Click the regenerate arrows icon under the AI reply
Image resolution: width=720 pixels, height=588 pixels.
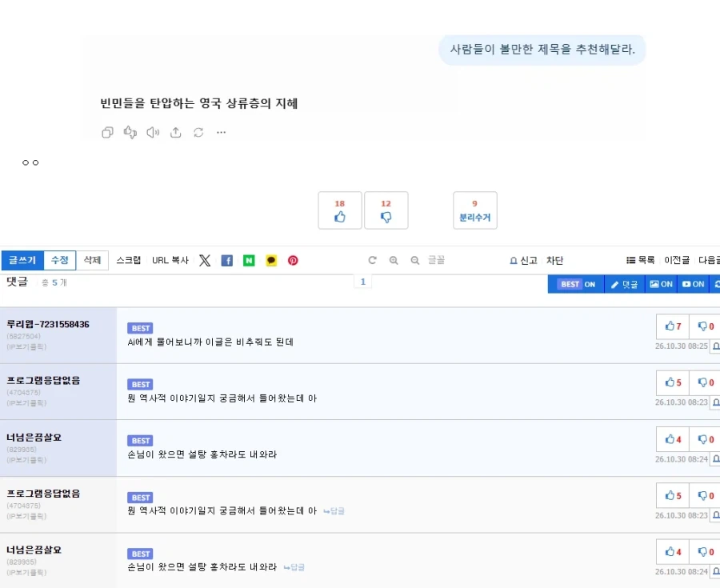click(x=198, y=133)
